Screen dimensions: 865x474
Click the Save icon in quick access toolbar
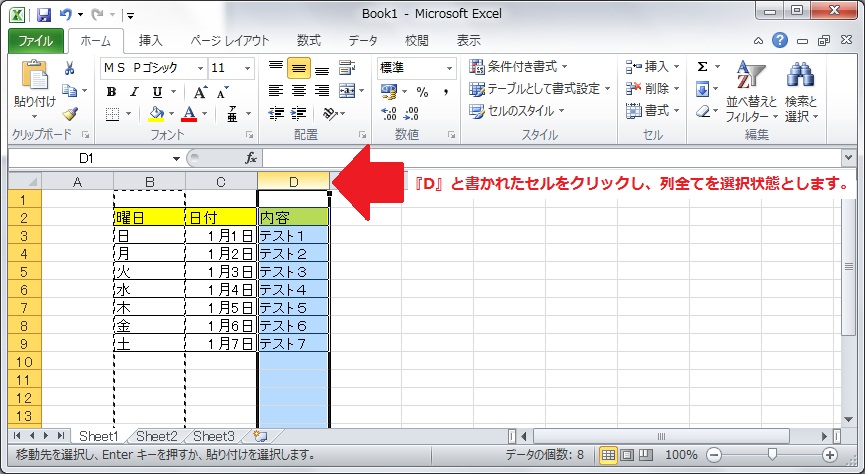point(44,15)
